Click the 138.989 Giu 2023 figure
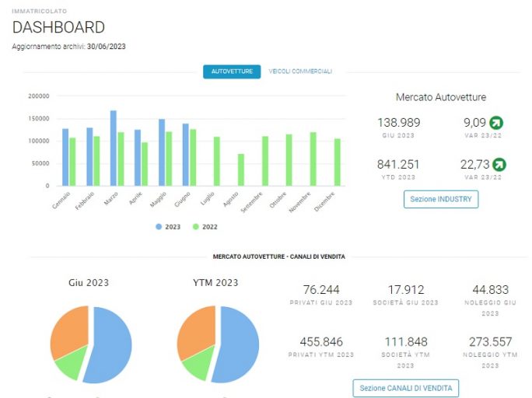532x398 pixels. pyautogui.click(x=399, y=122)
